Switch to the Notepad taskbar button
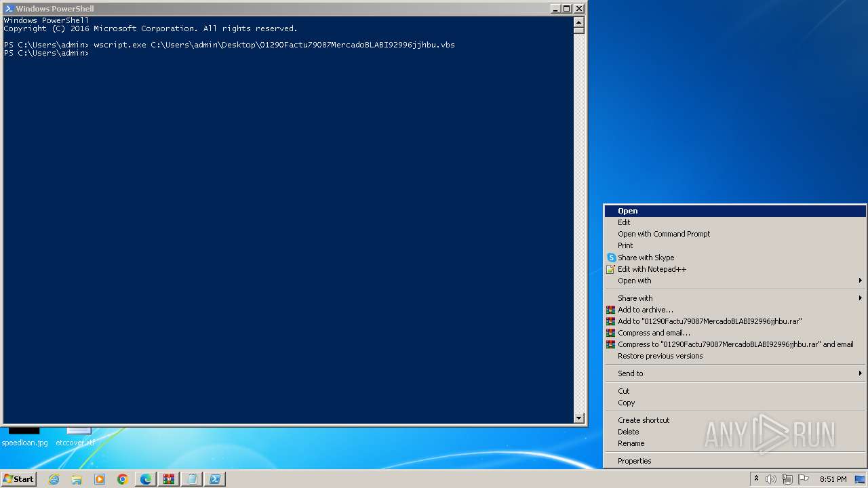 point(192,479)
